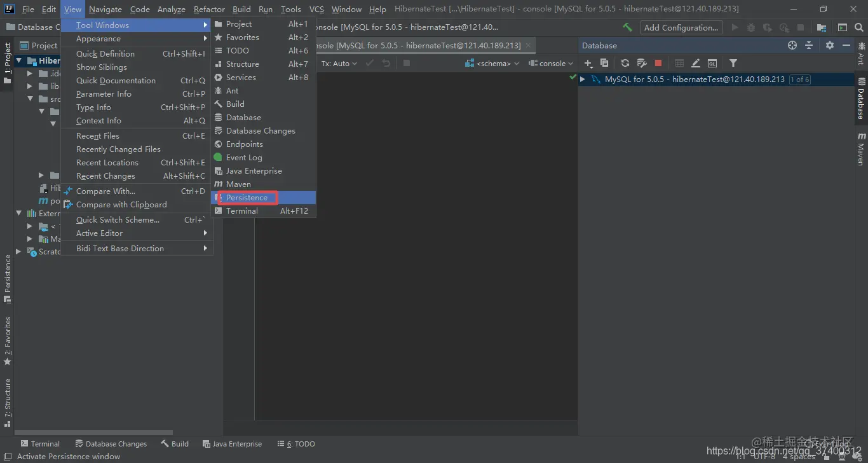Open Java Enterprise bottom tool button
This screenshot has height=463, width=868.
(232, 444)
